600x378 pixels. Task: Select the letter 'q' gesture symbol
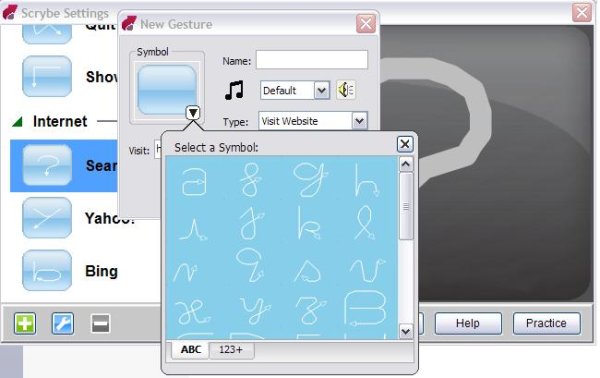(x=250, y=265)
